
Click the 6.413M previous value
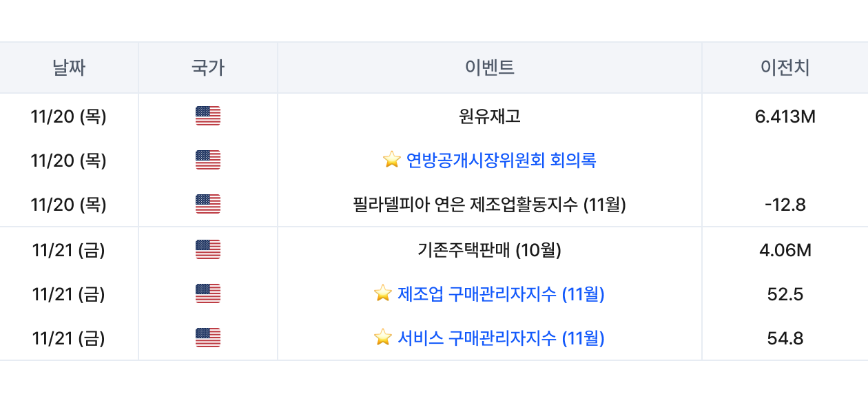[785, 116]
